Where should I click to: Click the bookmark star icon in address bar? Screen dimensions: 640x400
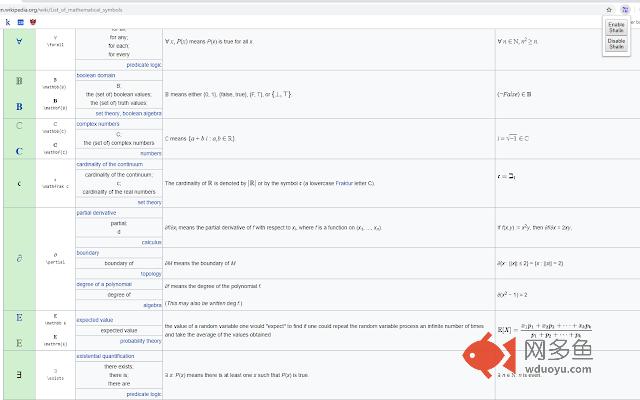pos(609,8)
